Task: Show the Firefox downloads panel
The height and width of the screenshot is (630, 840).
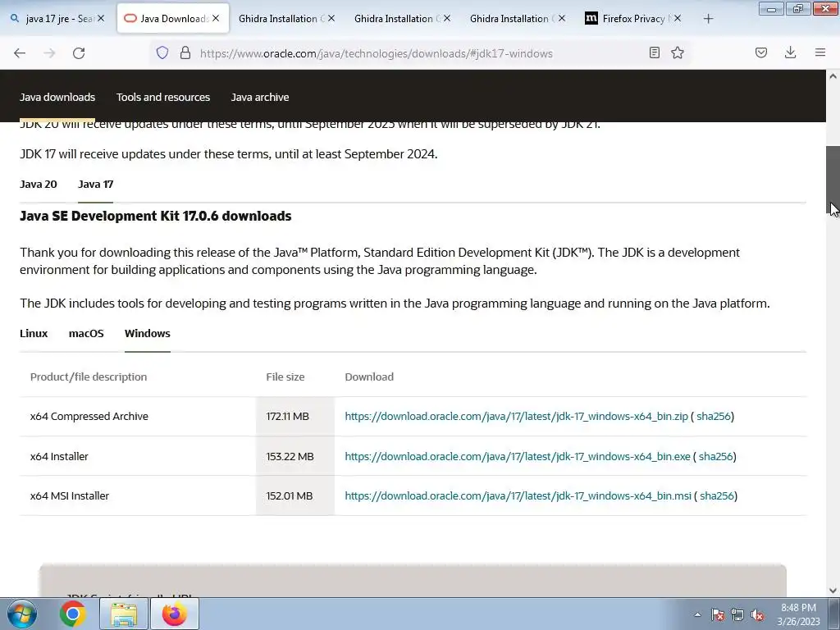Action: click(x=790, y=52)
